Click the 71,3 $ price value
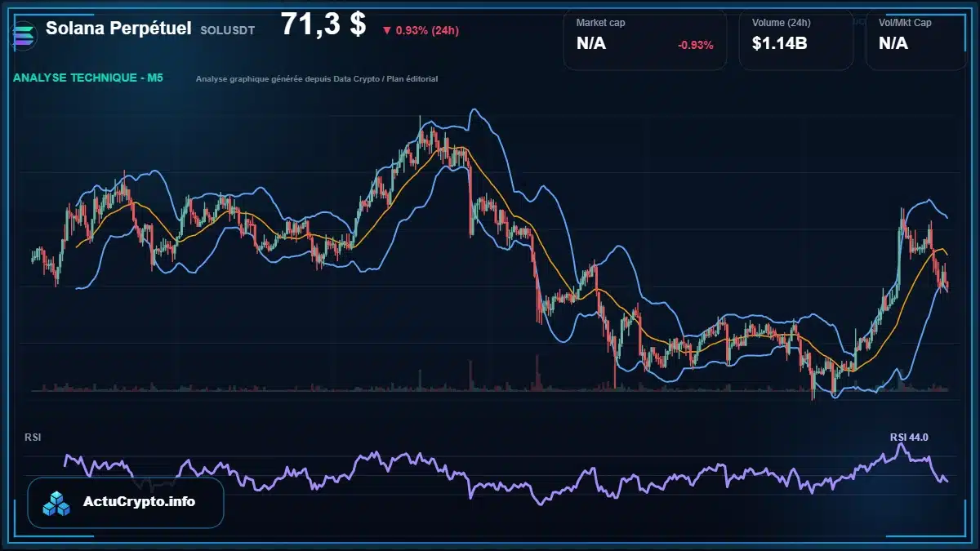Screen dimensions: 980x551 coord(323,24)
